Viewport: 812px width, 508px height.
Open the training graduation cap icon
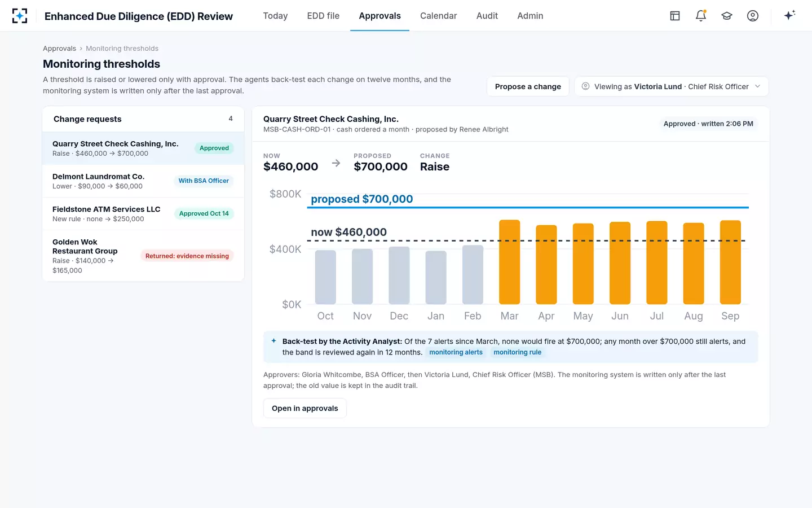tap(727, 16)
